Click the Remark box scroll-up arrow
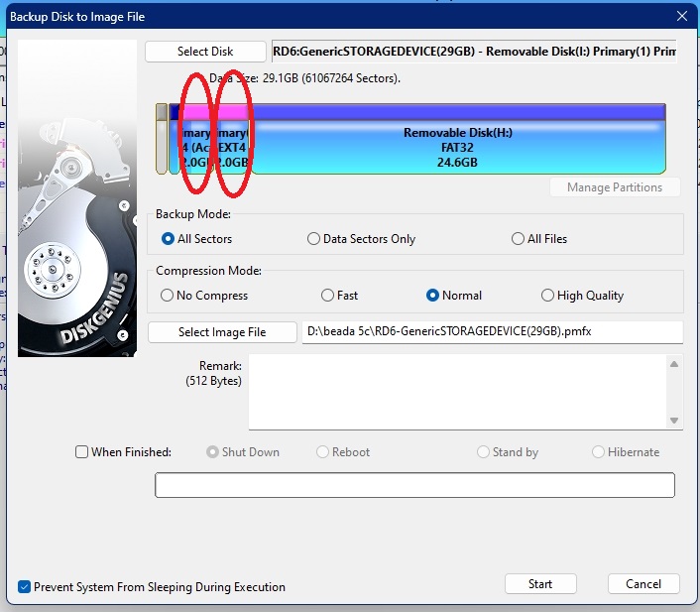700x612 pixels. click(x=675, y=364)
